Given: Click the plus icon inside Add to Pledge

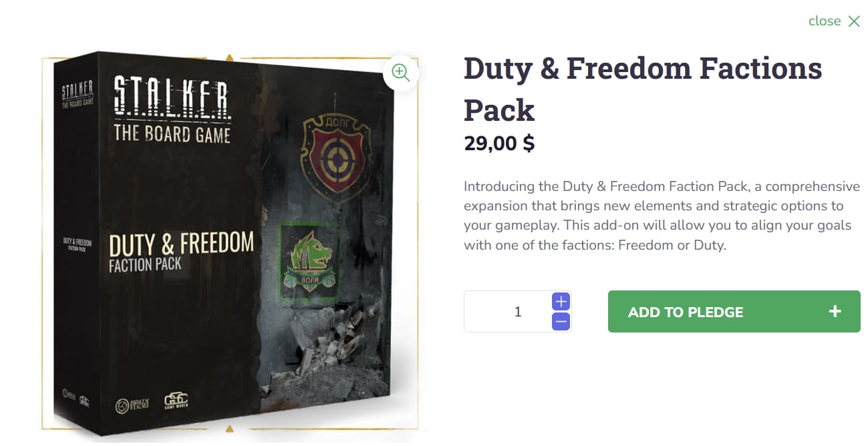Looking at the screenshot, I should [x=835, y=311].
